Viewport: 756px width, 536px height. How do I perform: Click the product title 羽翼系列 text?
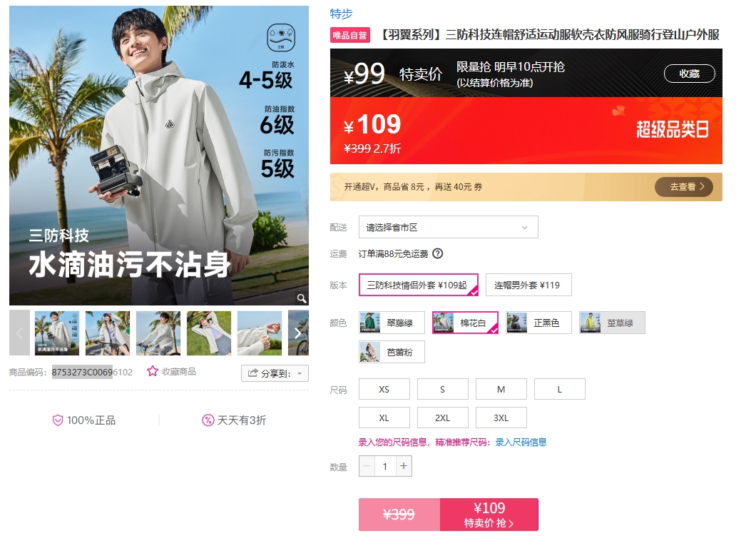coord(548,35)
